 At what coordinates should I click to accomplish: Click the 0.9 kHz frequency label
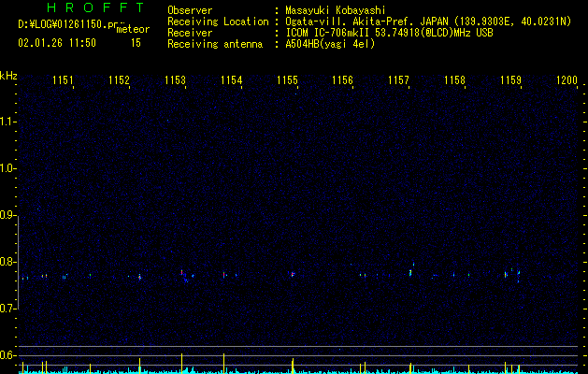pyautogui.click(x=7, y=215)
